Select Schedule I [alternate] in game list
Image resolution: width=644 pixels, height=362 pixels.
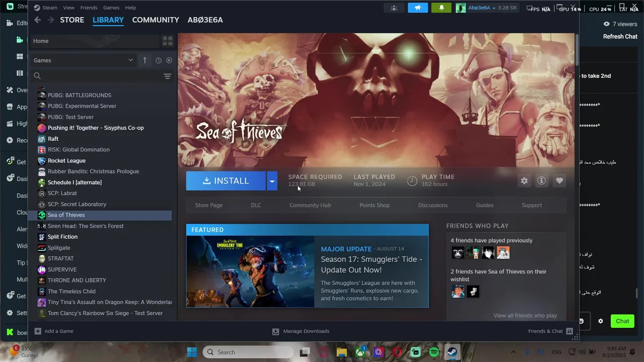(x=74, y=183)
